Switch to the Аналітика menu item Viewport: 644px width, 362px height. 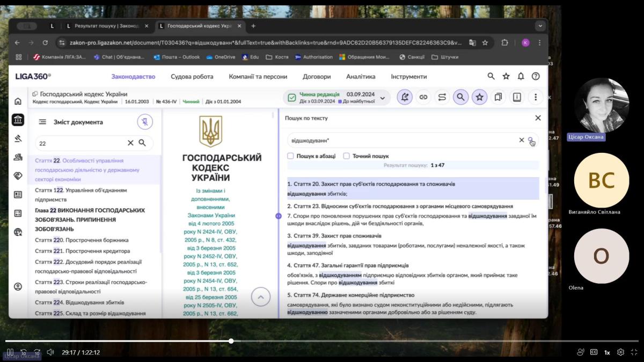coord(361,77)
